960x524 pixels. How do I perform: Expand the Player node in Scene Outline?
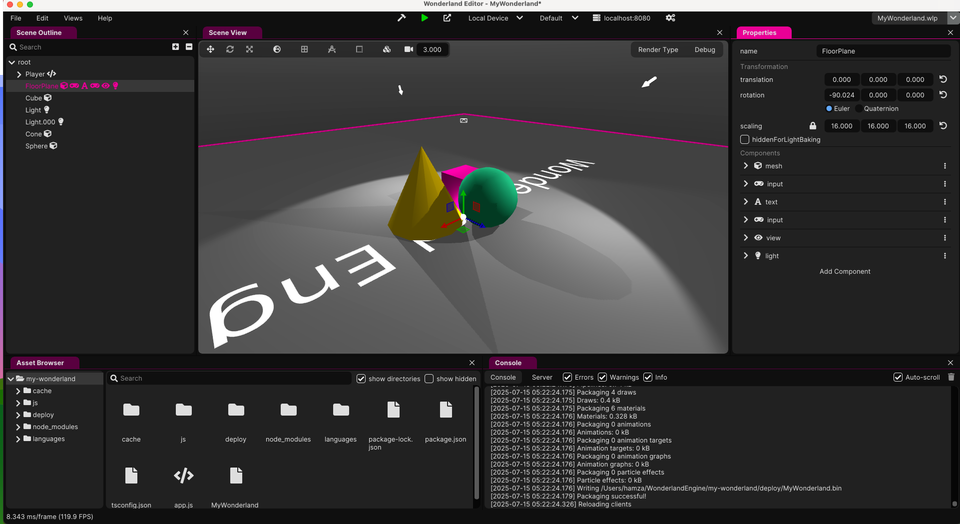(19, 74)
